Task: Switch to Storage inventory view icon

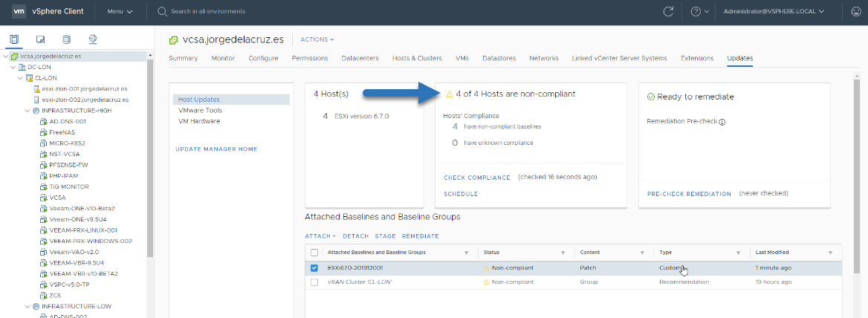Action: coord(66,39)
